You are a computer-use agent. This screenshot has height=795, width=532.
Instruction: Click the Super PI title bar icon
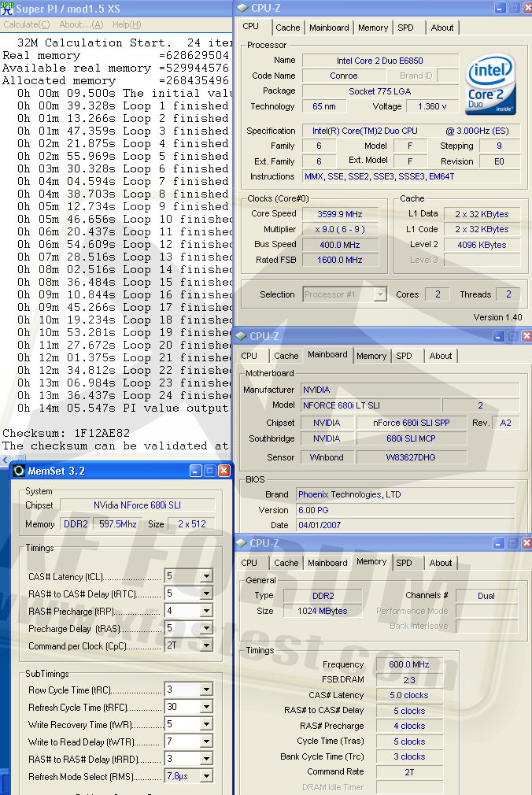pyautogui.click(x=6, y=8)
